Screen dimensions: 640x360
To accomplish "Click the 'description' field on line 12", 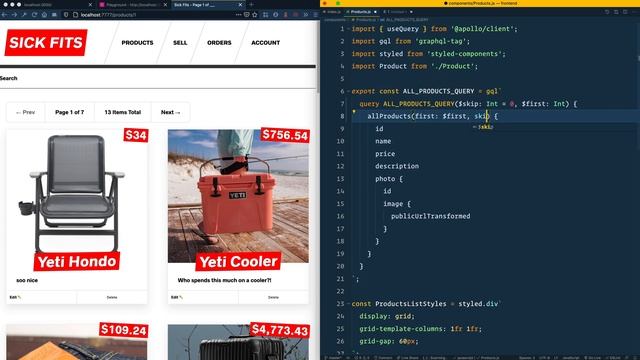I will point(397,166).
